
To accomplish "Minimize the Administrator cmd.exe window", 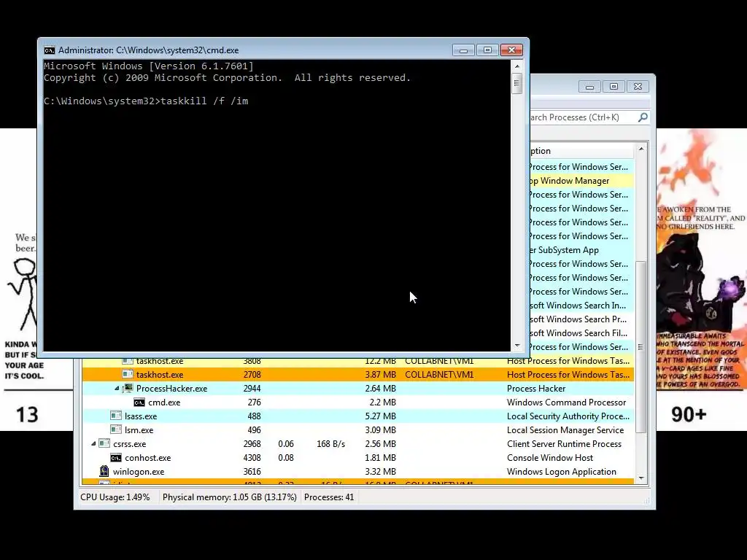I will [x=463, y=50].
